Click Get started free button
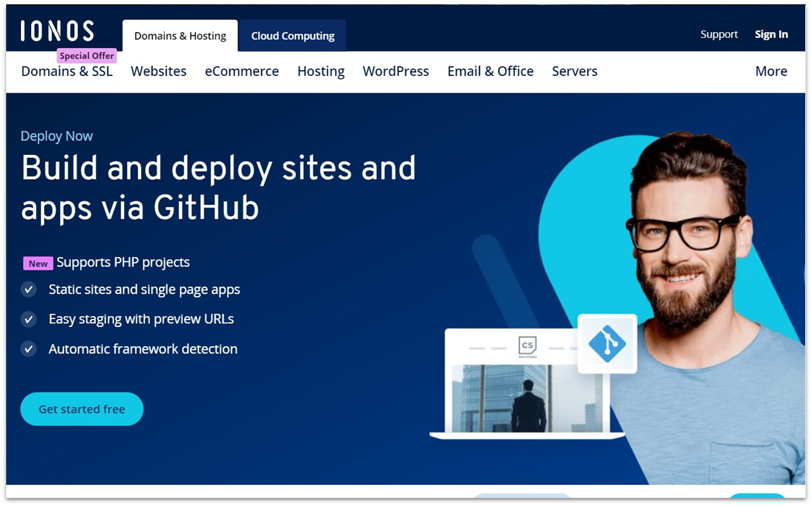Viewport: 812px width, 506px height. click(82, 409)
